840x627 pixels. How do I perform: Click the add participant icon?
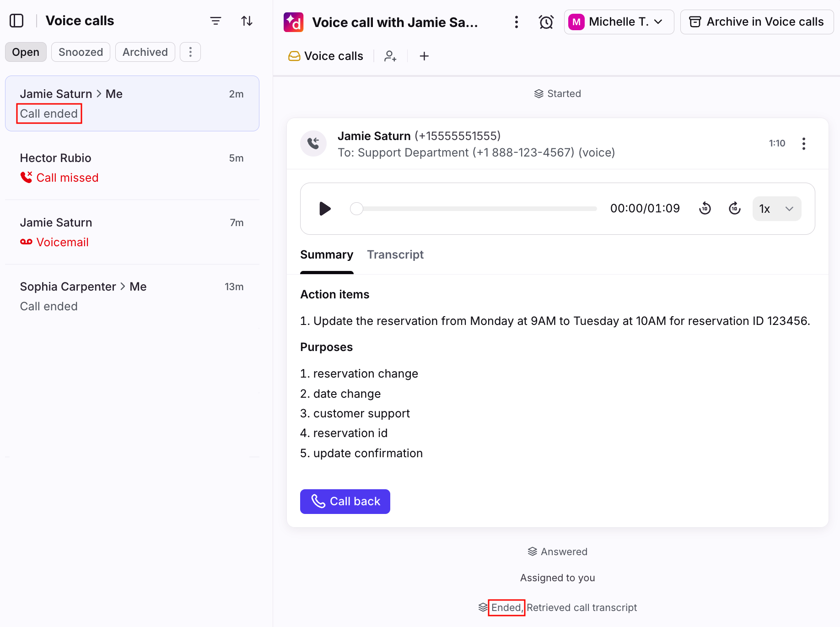(390, 56)
